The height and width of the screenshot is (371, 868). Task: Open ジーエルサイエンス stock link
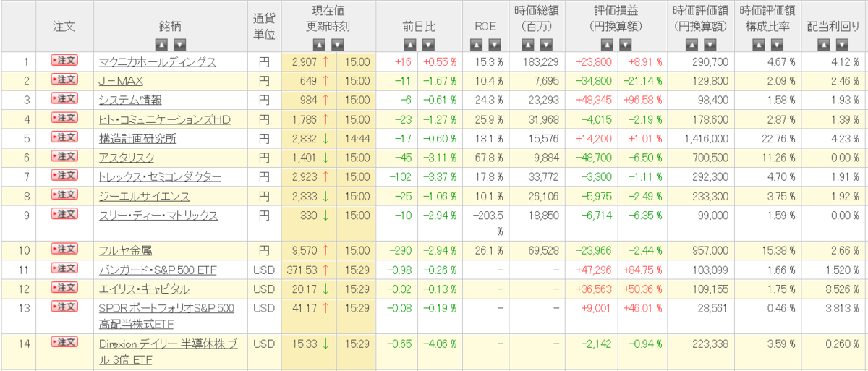coord(144,197)
